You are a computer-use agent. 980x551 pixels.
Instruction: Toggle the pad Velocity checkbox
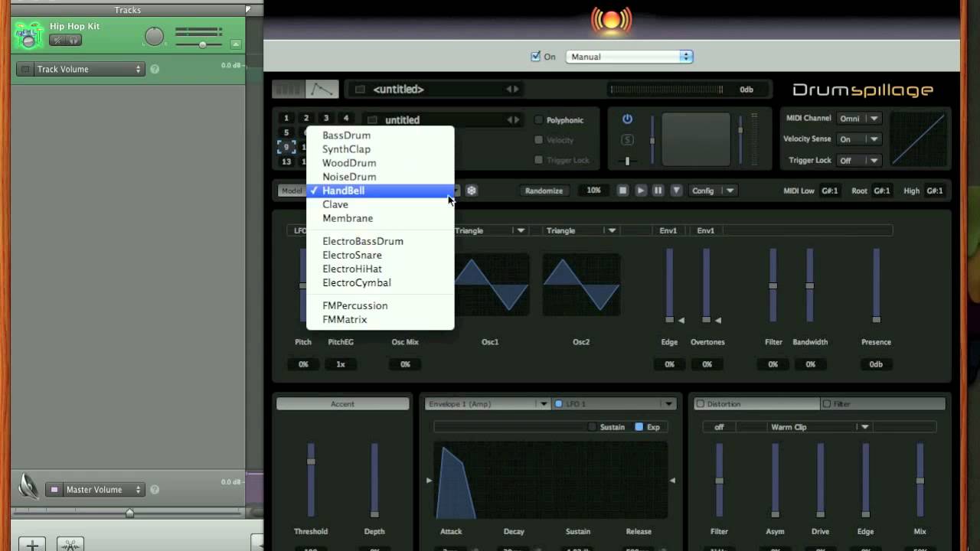[539, 140]
